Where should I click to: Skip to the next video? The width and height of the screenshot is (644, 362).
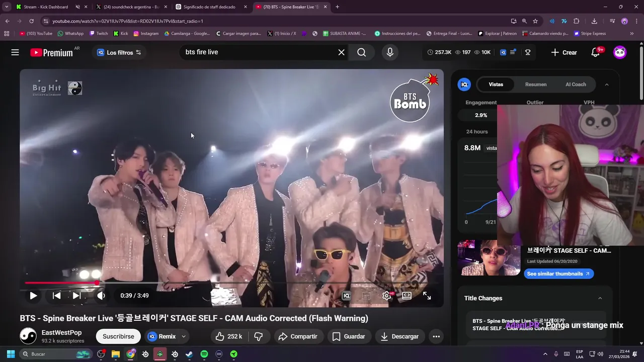76,296
